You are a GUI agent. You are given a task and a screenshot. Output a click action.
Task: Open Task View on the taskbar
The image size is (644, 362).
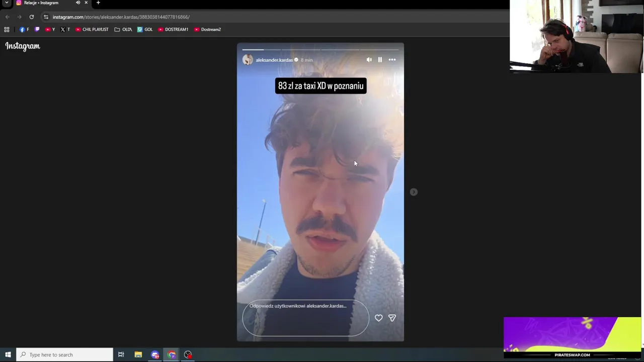pyautogui.click(x=121, y=355)
